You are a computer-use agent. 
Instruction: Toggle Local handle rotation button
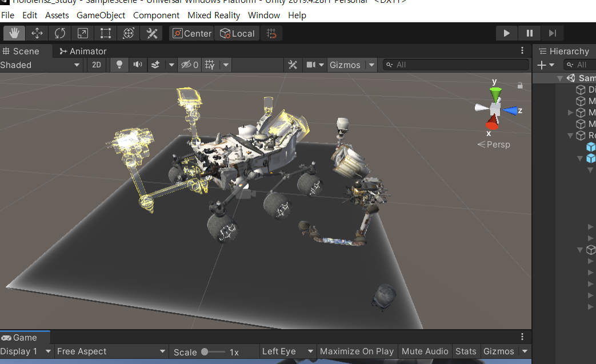tap(237, 34)
